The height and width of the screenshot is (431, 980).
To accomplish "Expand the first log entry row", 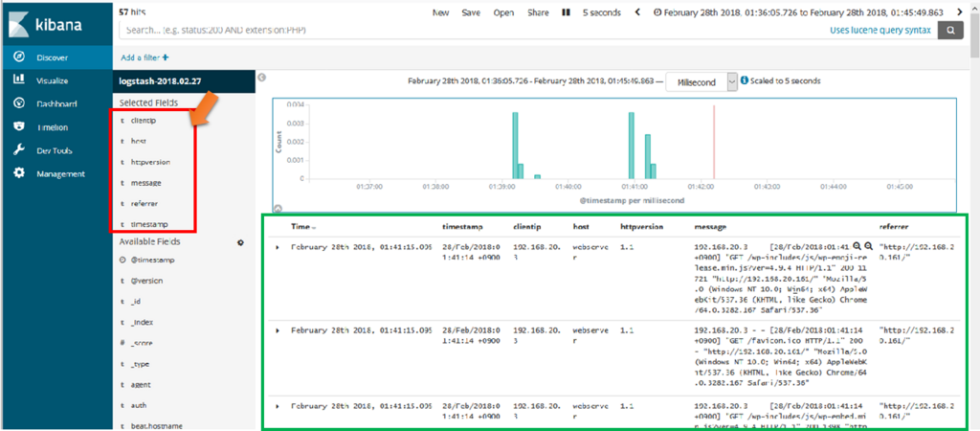I will 278,248.
